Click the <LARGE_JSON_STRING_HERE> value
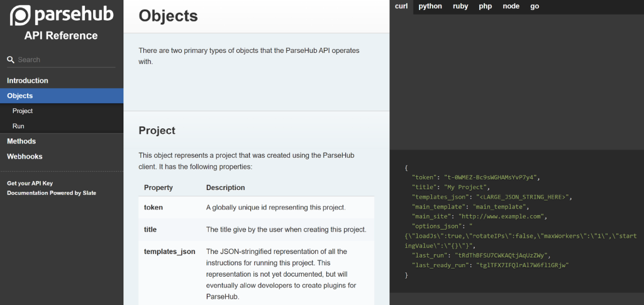The image size is (644, 305). tap(524, 197)
